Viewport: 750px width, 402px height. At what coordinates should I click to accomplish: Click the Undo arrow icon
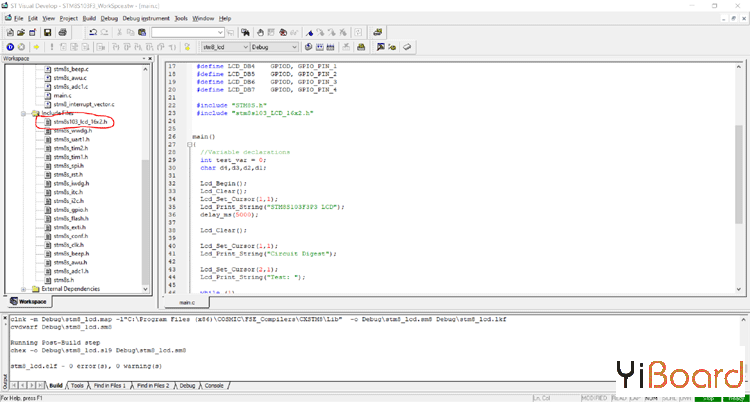coord(93,33)
